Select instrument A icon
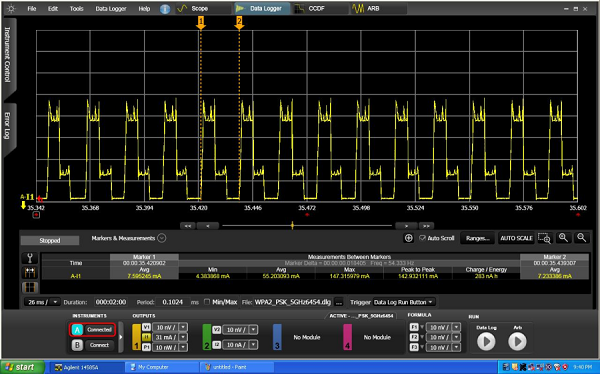Viewport: 600px width, 374px height. coord(77,330)
